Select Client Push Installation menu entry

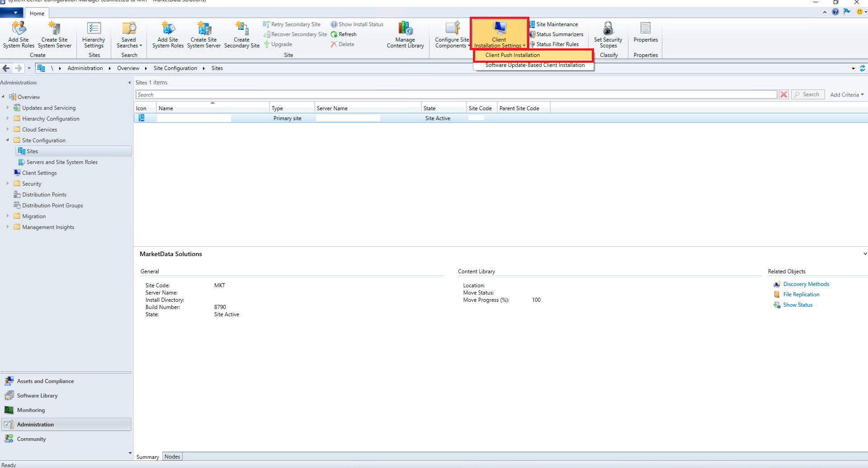pos(533,55)
